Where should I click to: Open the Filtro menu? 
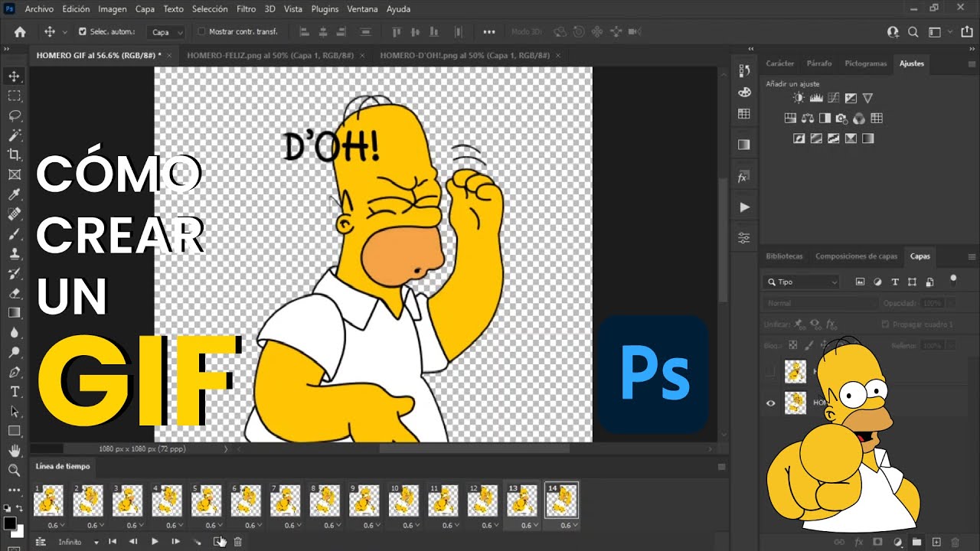tap(247, 9)
